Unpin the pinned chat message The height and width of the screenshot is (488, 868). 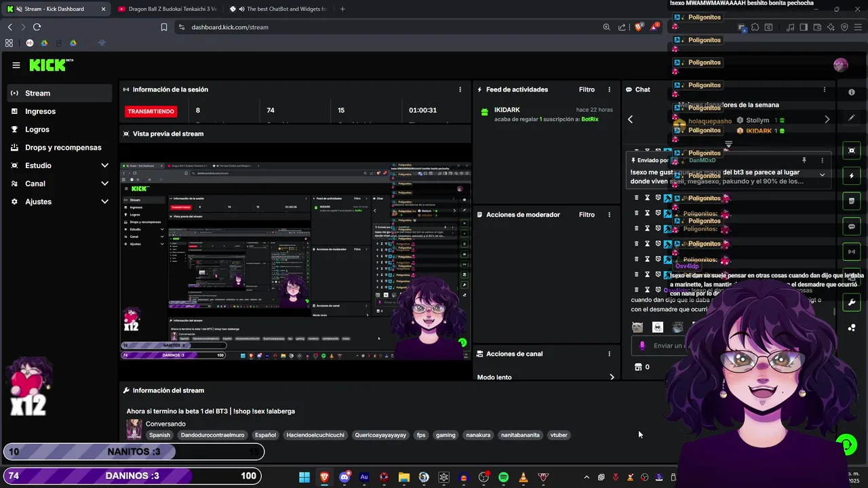pyautogui.click(x=804, y=161)
